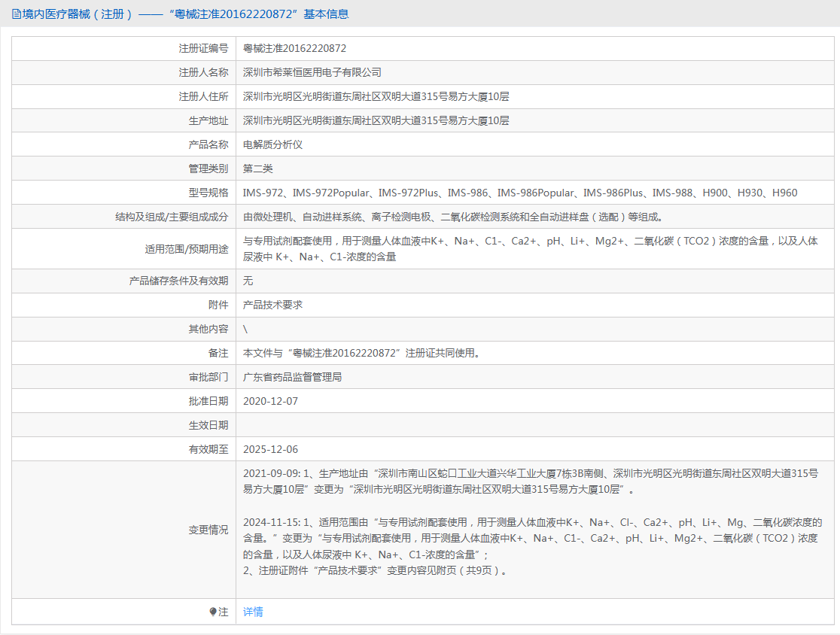
Task: Click the bullet icon beside 注 label
Action: [213, 612]
